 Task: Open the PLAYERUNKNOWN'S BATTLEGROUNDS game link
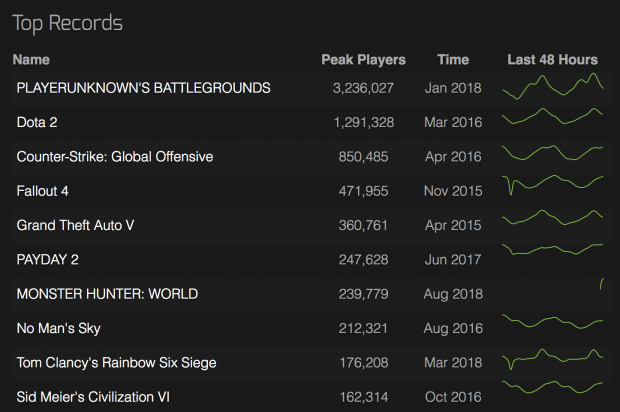[x=144, y=88]
